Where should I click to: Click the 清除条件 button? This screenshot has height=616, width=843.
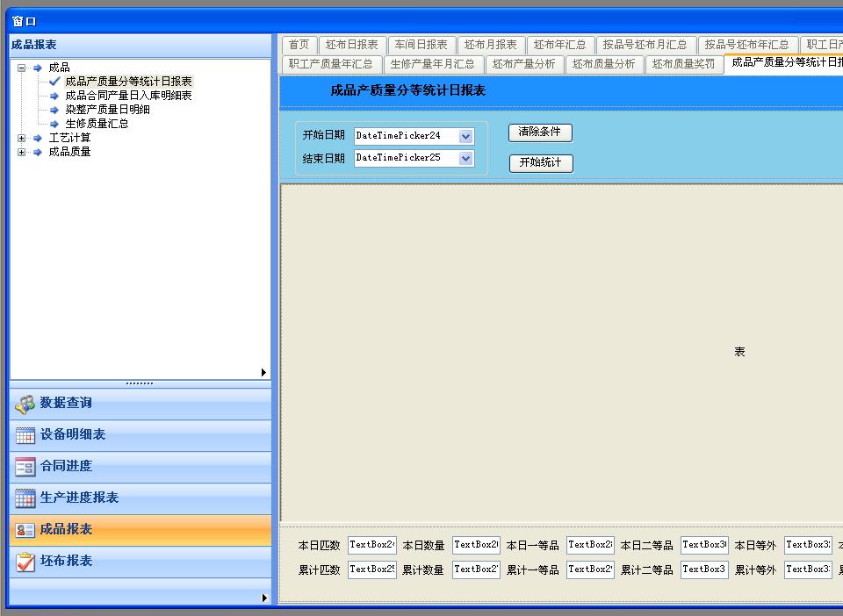pos(540,133)
